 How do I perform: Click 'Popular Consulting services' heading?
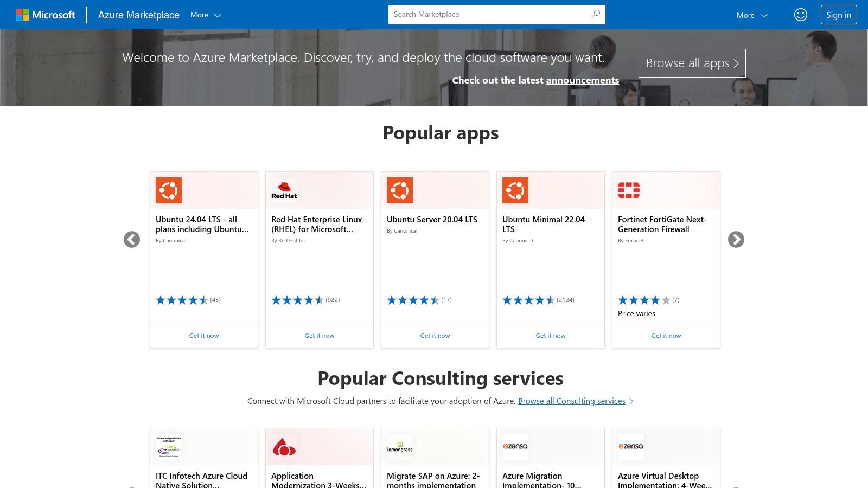(441, 378)
